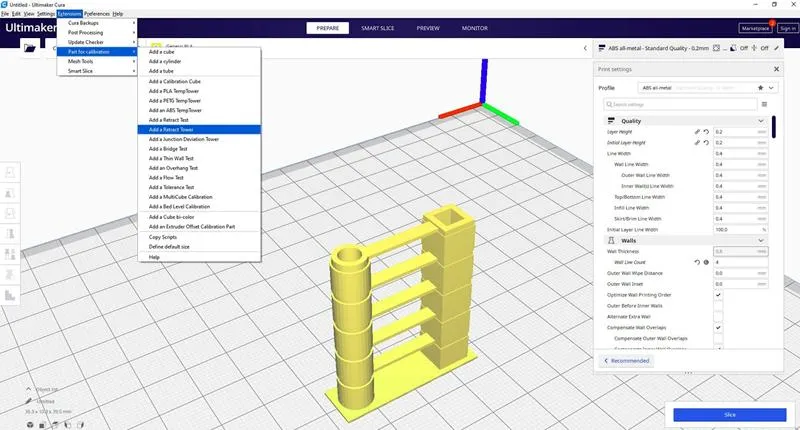Open the file folder icon

pos(30,48)
